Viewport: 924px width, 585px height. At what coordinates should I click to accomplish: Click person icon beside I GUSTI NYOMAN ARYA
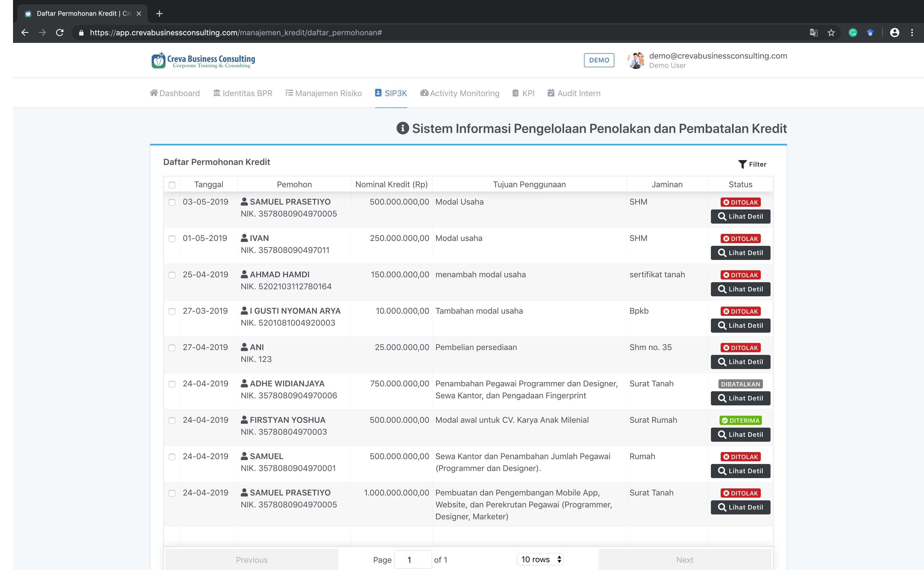point(244,310)
